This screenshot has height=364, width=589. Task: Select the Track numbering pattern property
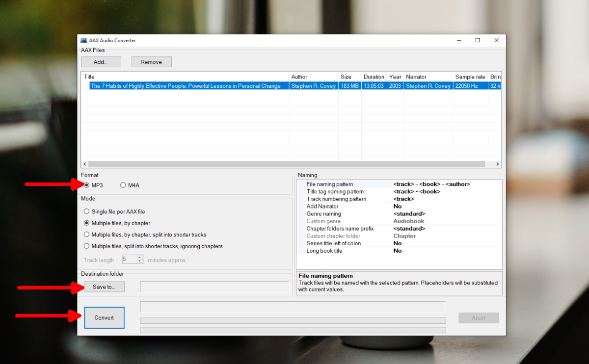pyautogui.click(x=399, y=199)
